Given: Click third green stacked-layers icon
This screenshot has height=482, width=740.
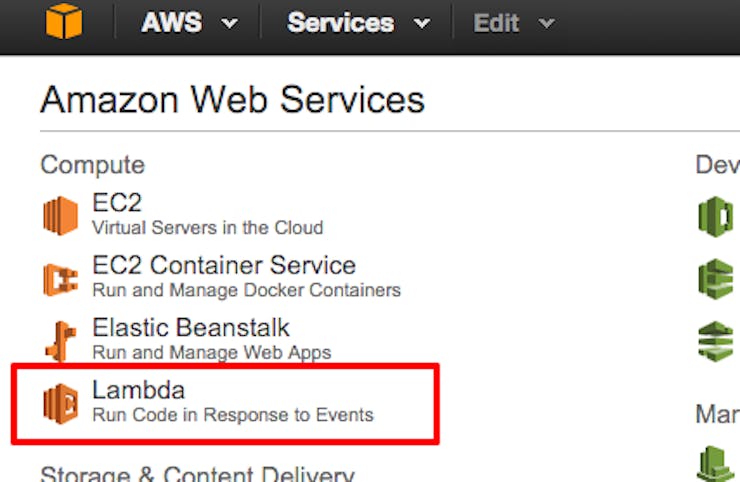Looking at the screenshot, I should [x=715, y=341].
